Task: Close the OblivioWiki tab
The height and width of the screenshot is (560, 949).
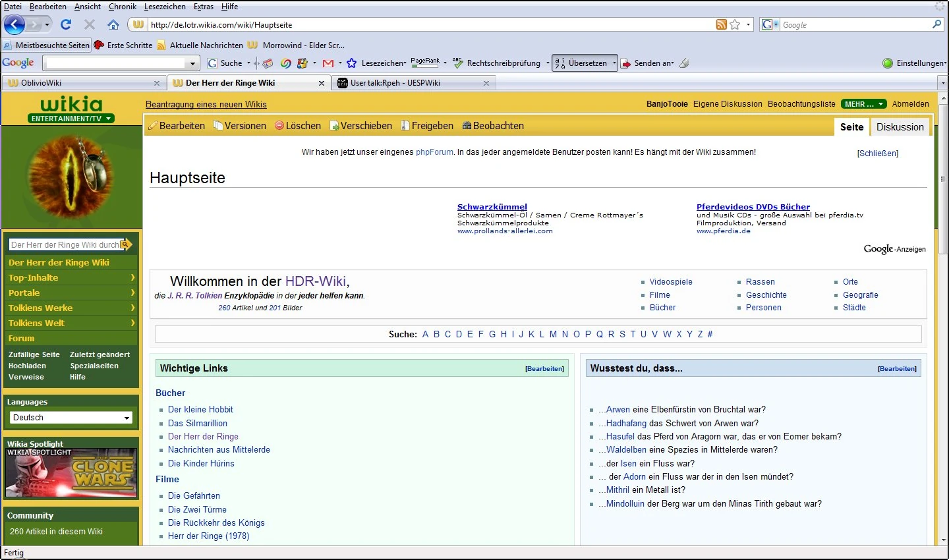Action: point(156,83)
